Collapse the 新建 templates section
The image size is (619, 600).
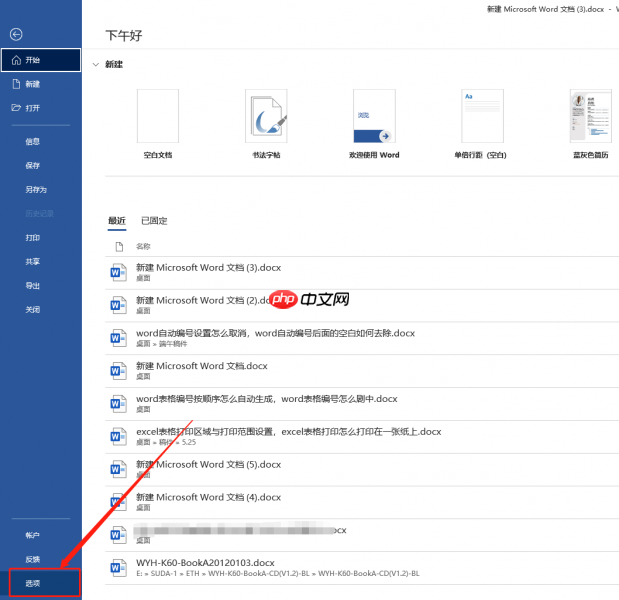coord(96,64)
